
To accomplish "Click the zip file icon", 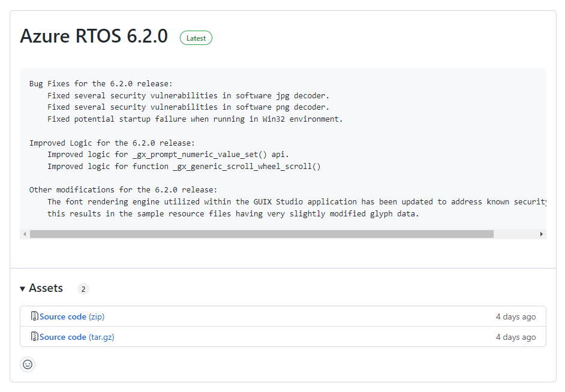I will point(35,316).
